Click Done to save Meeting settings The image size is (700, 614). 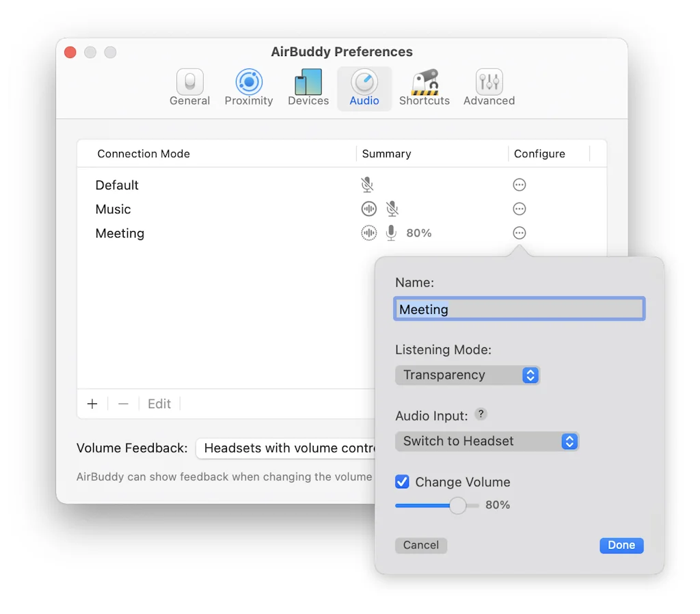click(x=621, y=545)
